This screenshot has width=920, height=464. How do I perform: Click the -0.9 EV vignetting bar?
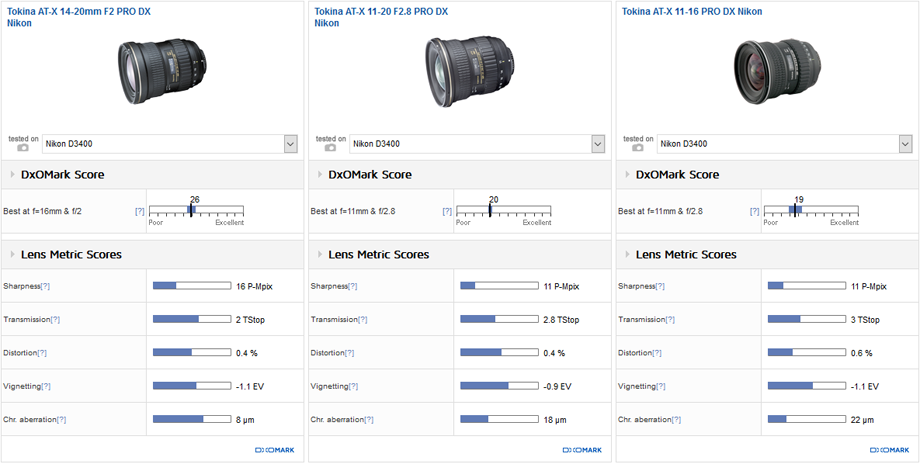(x=499, y=386)
